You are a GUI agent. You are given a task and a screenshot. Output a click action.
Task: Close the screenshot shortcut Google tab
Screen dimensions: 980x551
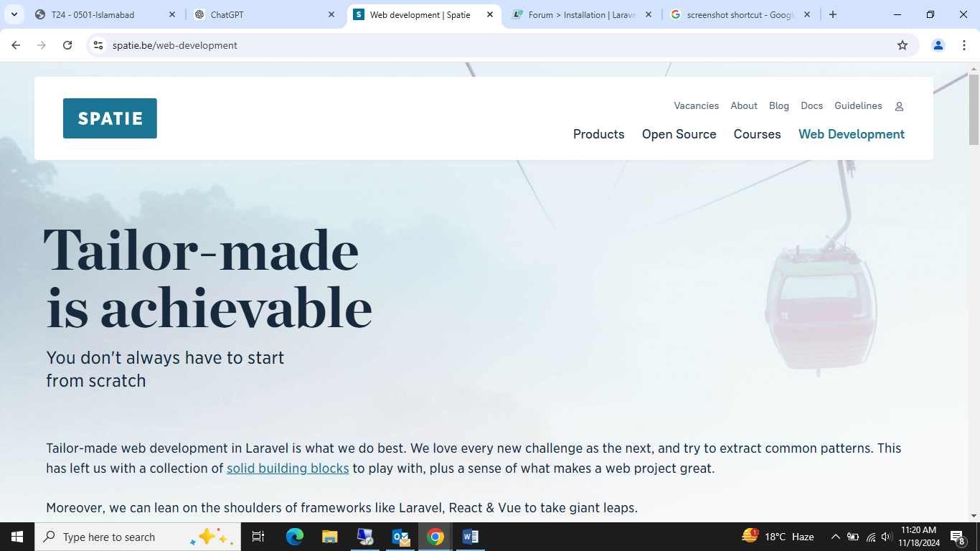pos(807,14)
